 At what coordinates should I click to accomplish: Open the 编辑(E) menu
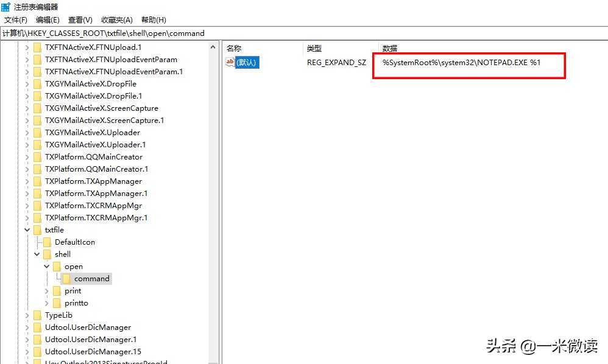48,19
